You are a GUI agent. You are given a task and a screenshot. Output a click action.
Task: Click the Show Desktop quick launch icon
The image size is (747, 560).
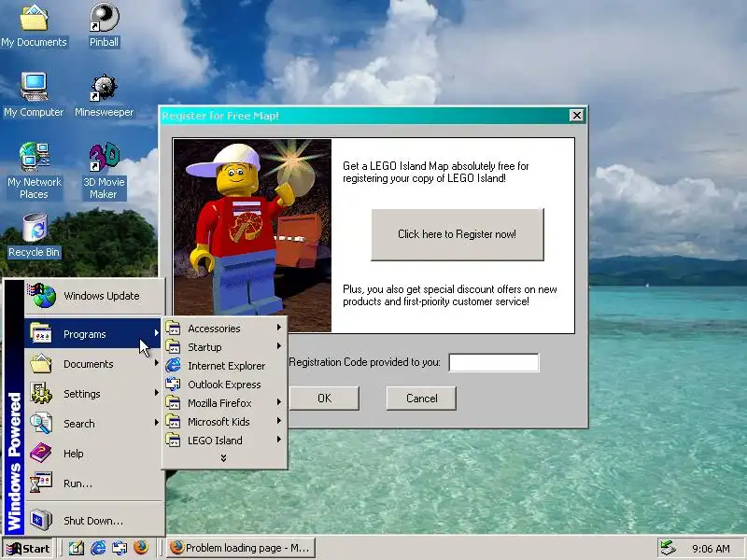[x=77, y=548]
